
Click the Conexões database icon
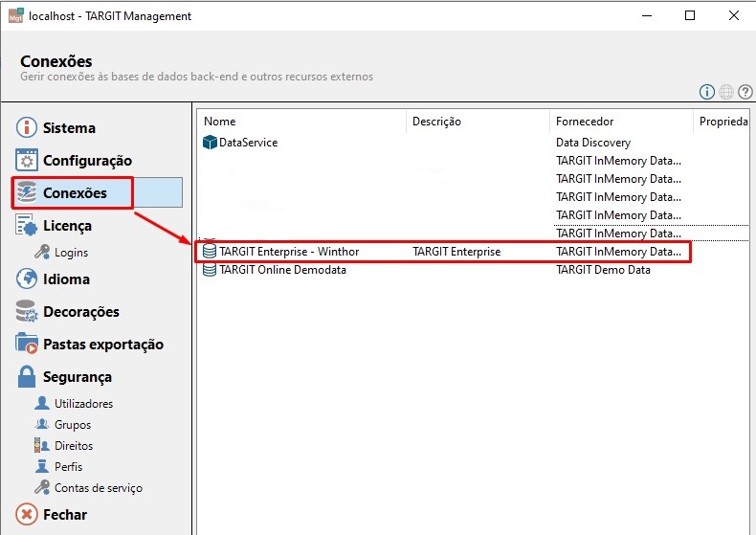pos(27,192)
